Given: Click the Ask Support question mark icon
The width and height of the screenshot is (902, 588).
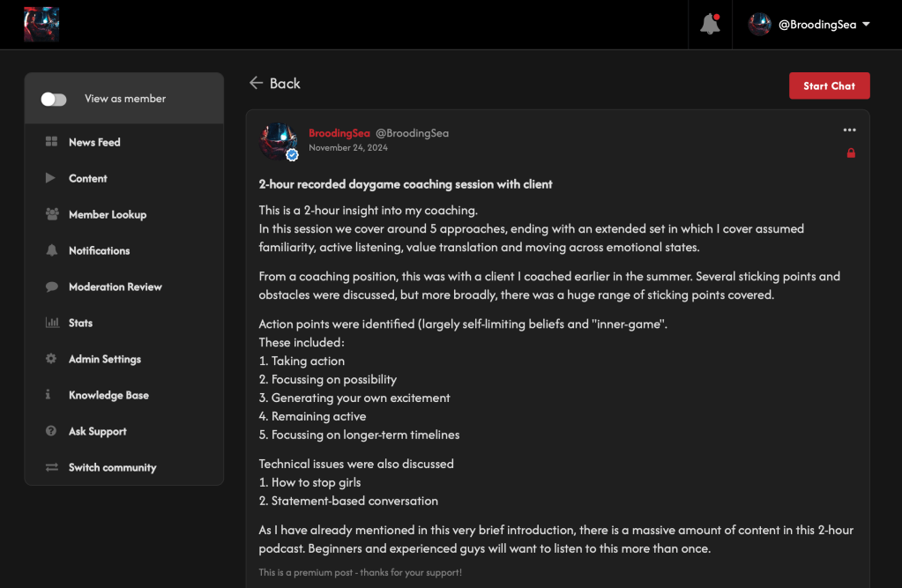Looking at the screenshot, I should (52, 431).
